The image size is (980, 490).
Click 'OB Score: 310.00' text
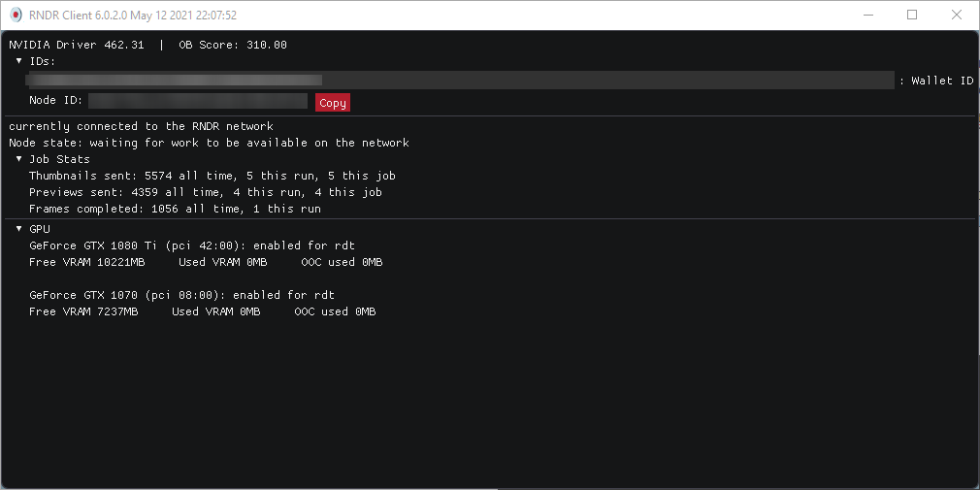233,45
